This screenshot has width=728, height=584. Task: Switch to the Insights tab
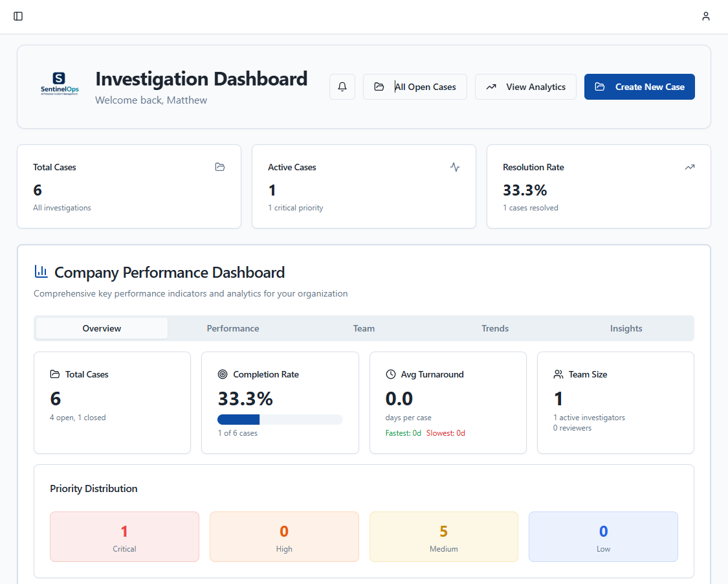[x=626, y=328]
